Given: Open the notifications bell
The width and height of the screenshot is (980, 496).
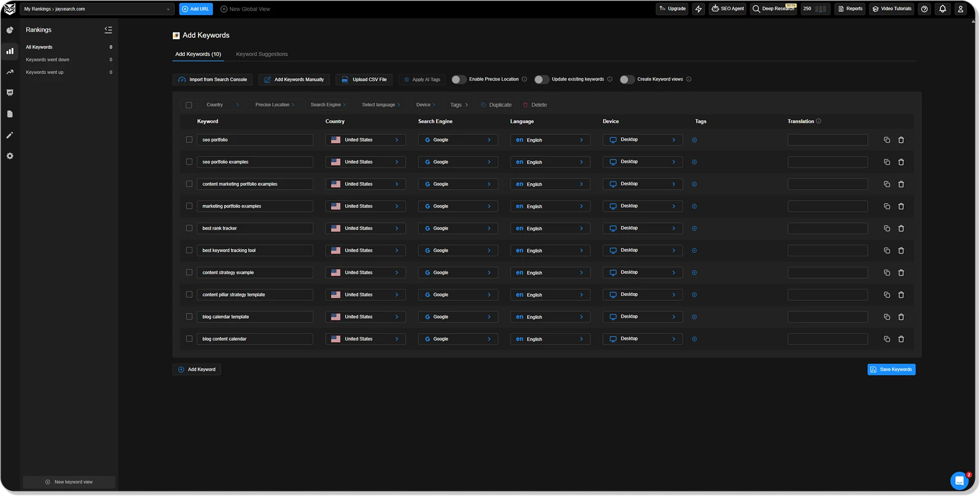Looking at the screenshot, I should [x=942, y=9].
